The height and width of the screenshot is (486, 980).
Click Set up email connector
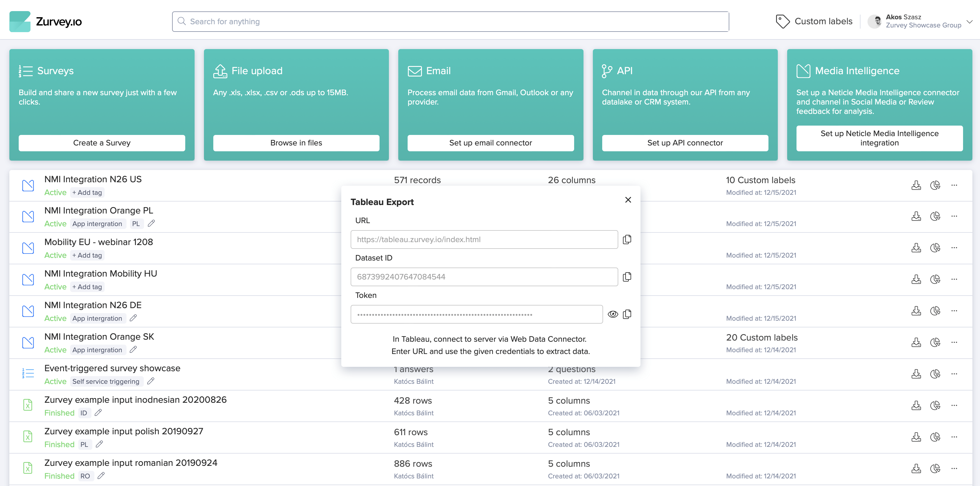point(491,143)
